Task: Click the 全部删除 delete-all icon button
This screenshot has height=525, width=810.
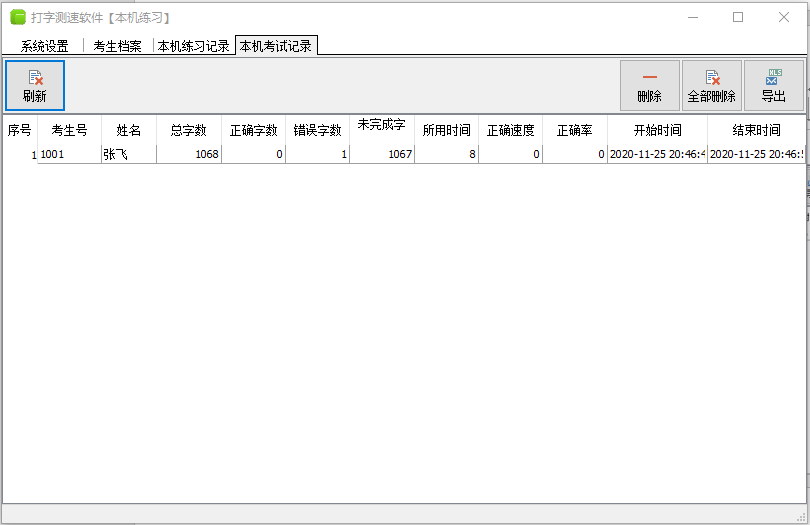Action: [x=711, y=85]
